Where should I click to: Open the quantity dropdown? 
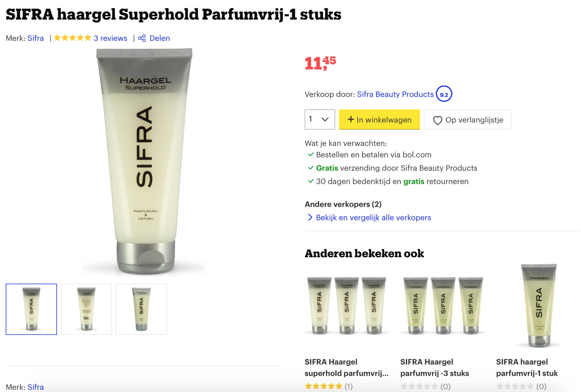pos(319,119)
